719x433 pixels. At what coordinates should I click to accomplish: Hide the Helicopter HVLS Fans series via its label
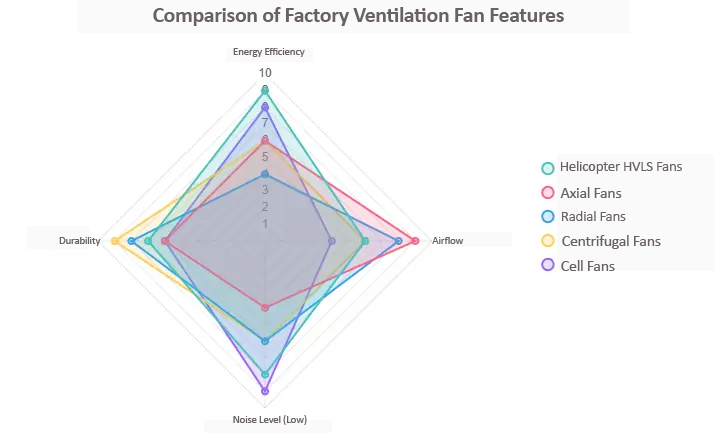click(x=620, y=167)
